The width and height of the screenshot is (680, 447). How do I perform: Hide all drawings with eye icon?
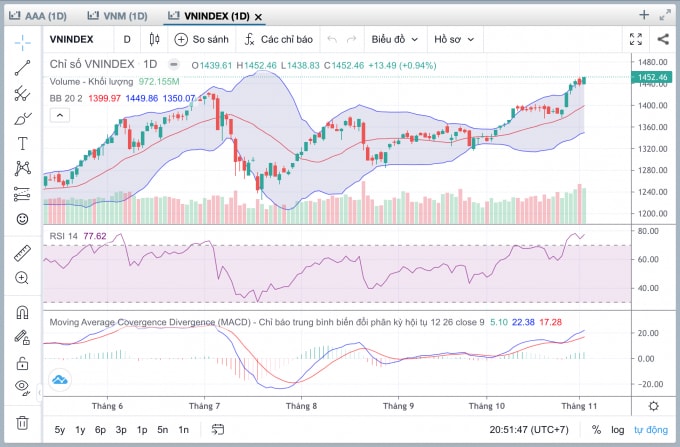23,386
